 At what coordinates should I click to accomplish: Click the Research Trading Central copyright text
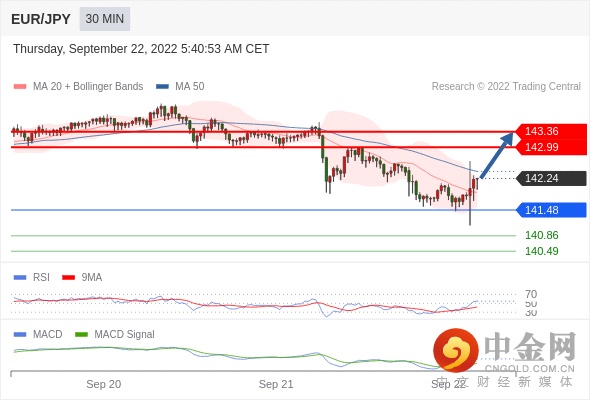506,87
